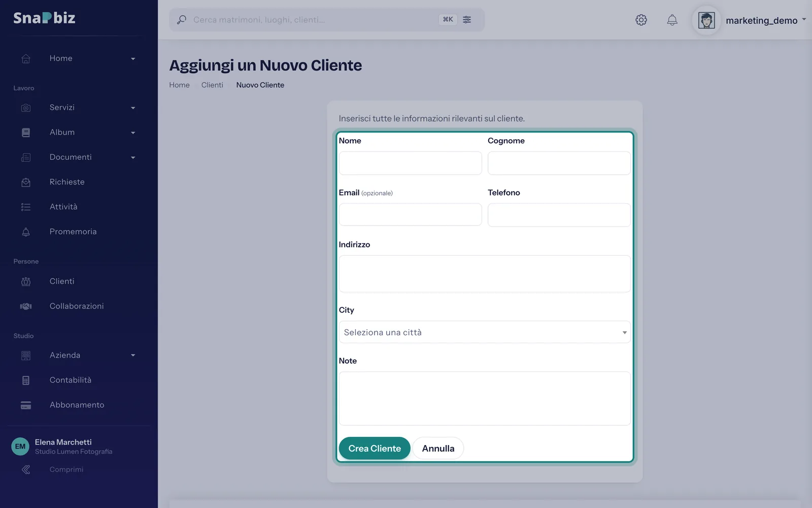Image resolution: width=812 pixels, height=508 pixels.
Task: Open settings gear in top bar
Action: coord(641,20)
